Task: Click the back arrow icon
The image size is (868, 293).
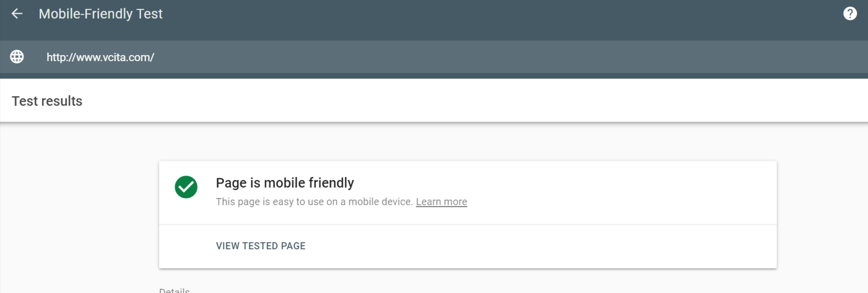Action: (x=17, y=14)
